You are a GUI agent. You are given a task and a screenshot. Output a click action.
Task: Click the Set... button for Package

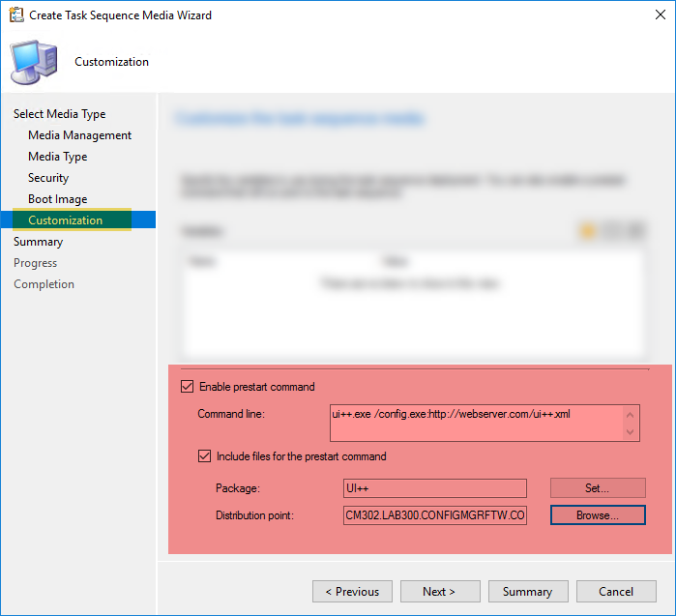(x=598, y=488)
